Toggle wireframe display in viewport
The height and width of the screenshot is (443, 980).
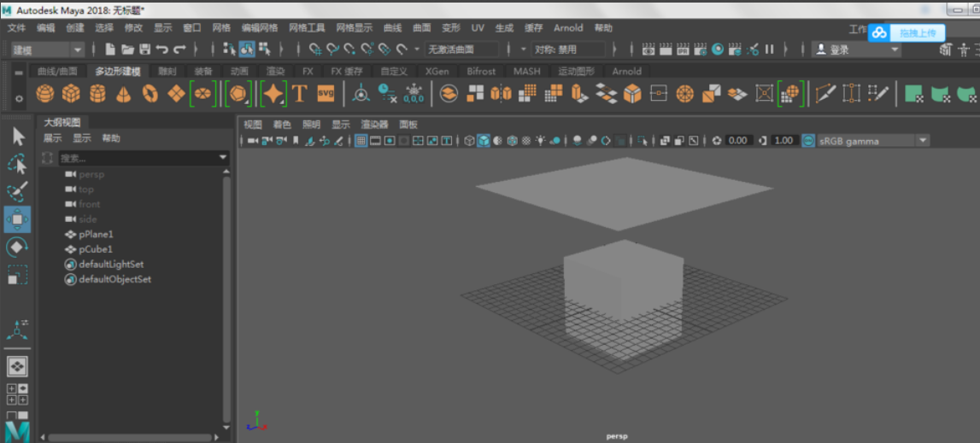pyautogui.click(x=469, y=141)
